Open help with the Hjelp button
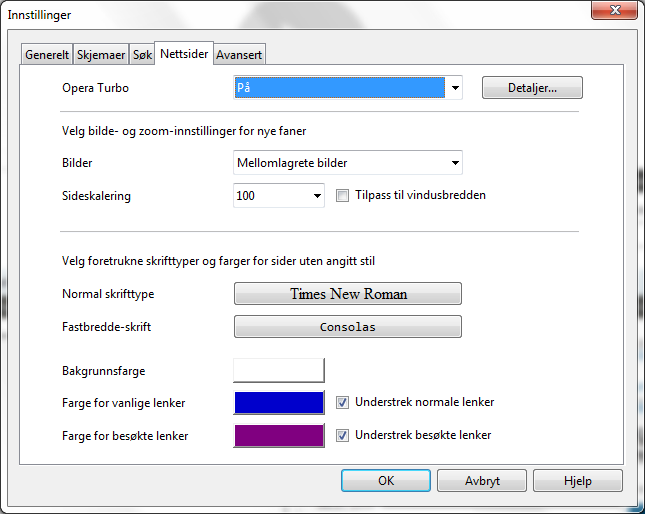Screen dimensions: 645x514 click(577, 481)
